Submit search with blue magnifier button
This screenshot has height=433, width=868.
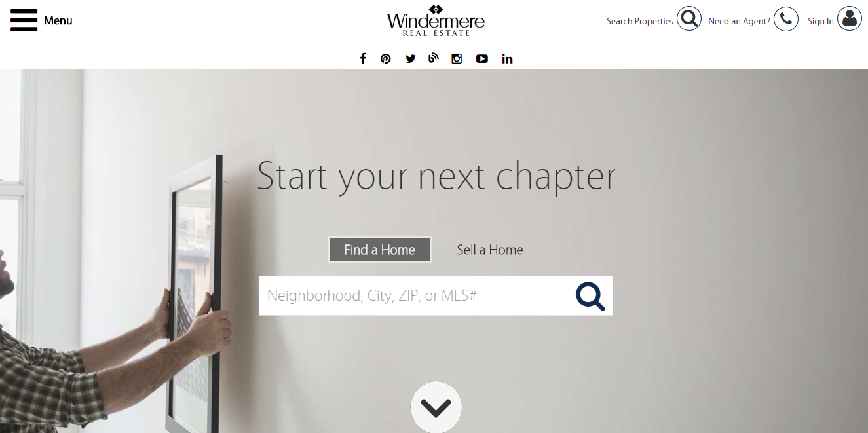click(590, 296)
